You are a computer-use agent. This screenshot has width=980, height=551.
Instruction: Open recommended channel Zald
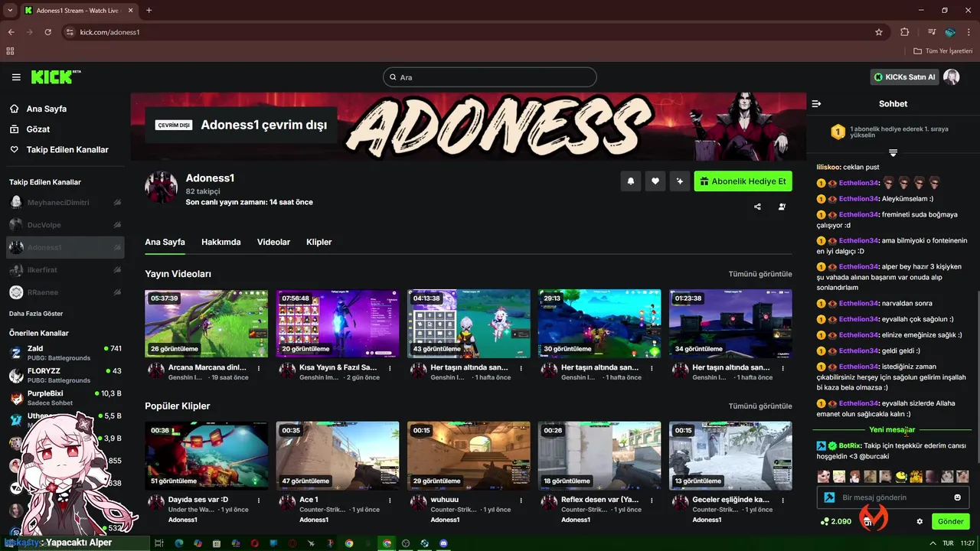(x=65, y=353)
